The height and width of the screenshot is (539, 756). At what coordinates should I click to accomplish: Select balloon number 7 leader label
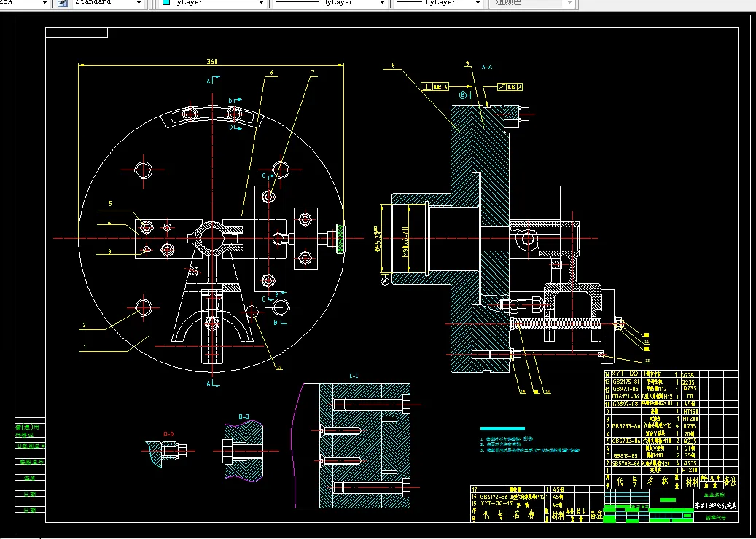[313, 73]
